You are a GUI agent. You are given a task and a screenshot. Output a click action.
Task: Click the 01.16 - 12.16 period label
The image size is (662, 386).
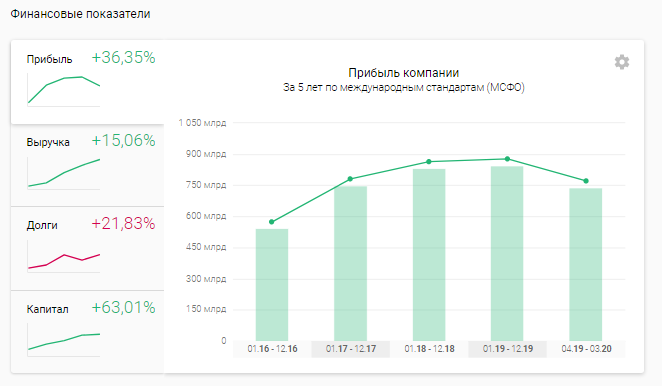pos(272,349)
